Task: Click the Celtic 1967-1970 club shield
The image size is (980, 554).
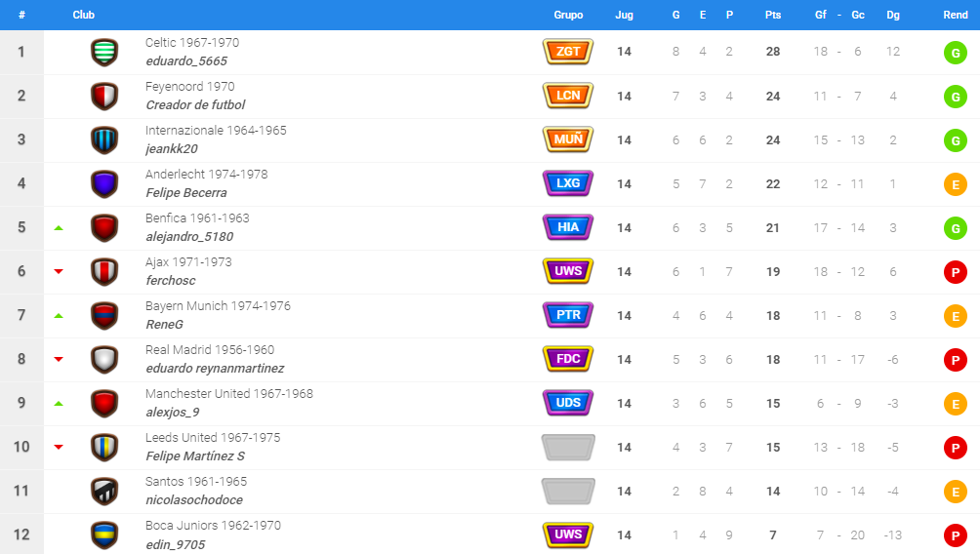Action: tap(104, 53)
